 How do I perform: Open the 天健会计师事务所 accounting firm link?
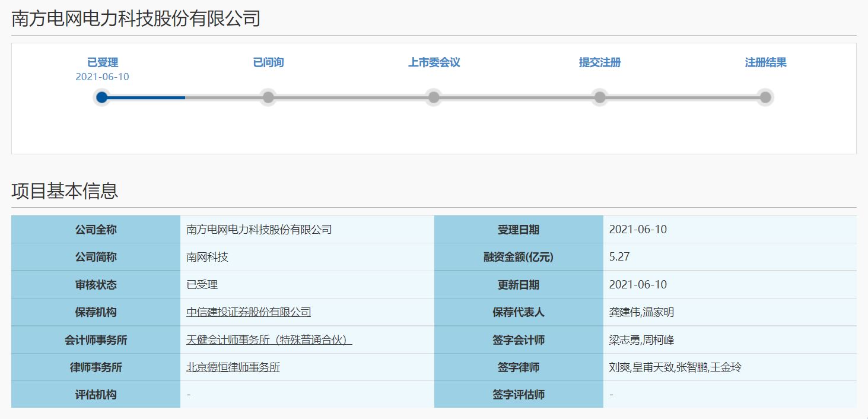(x=269, y=340)
